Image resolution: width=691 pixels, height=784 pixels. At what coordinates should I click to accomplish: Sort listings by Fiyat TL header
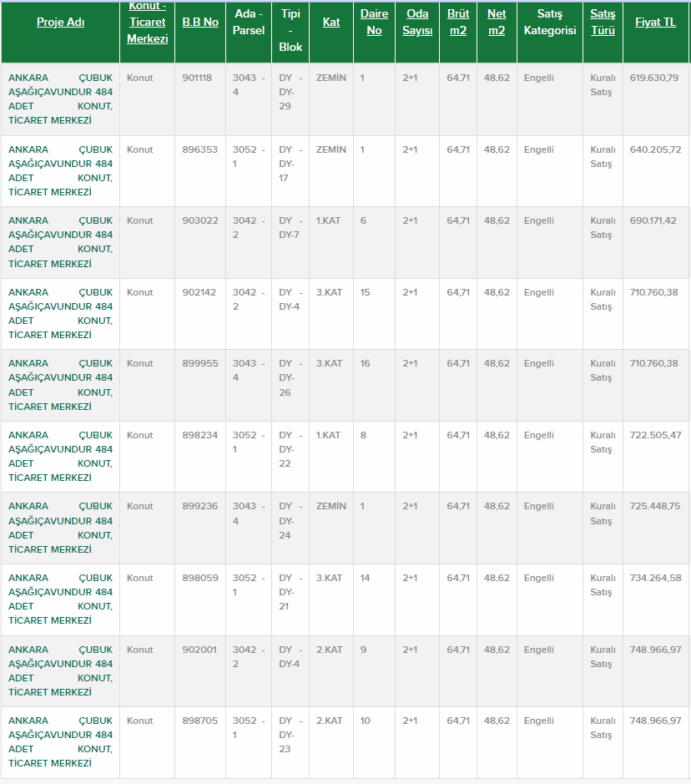(655, 23)
